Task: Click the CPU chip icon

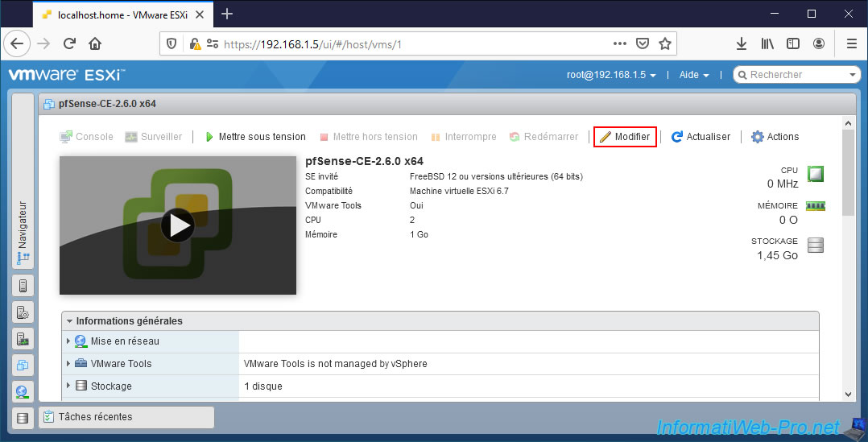Action: point(816,174)
